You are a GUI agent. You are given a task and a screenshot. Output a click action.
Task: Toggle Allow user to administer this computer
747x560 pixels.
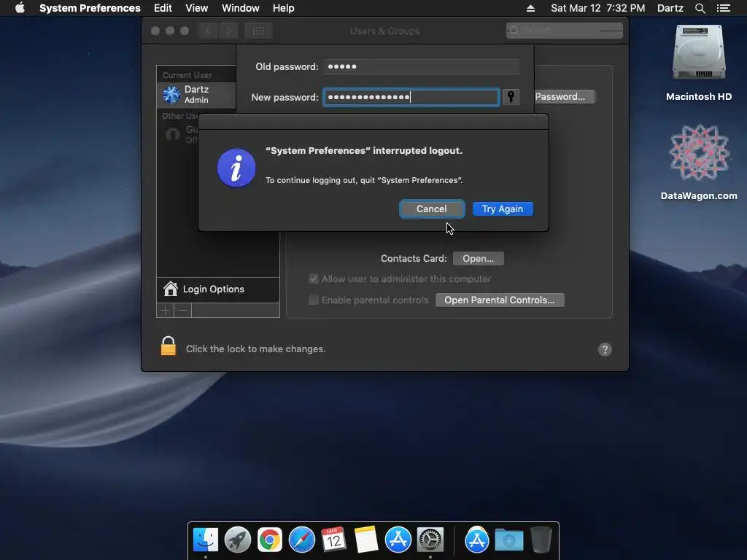coord(313,279)
